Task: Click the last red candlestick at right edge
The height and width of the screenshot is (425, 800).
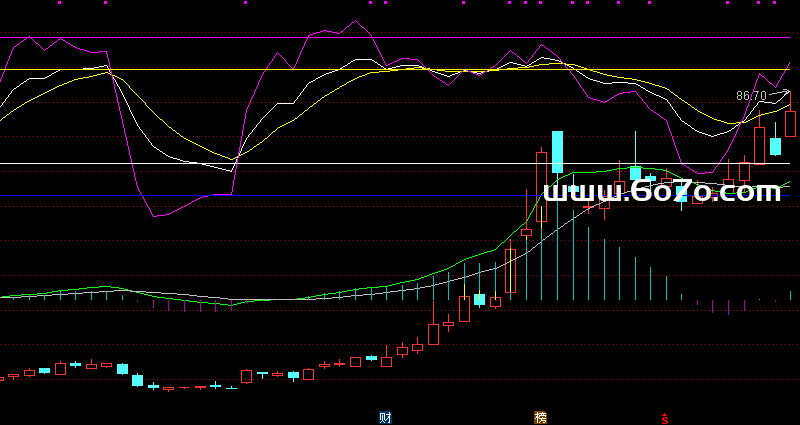Action: point(791,123)
